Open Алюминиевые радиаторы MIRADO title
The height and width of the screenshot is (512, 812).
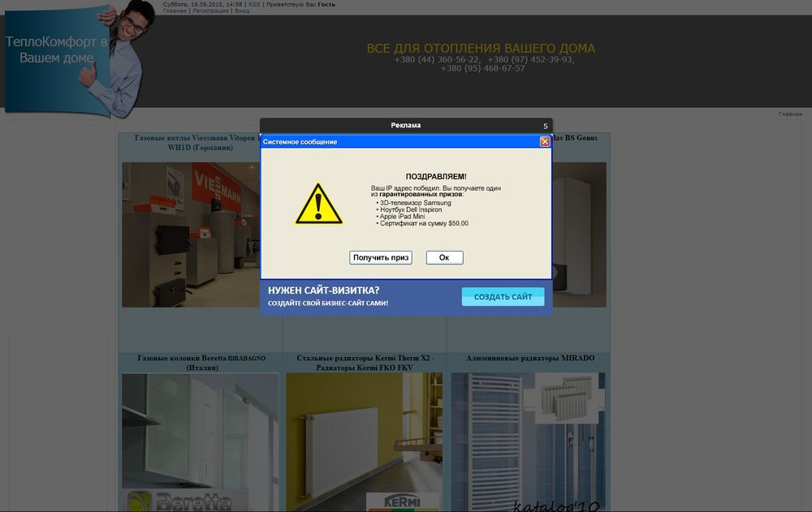pyautogui.click(x=529, y=358)
